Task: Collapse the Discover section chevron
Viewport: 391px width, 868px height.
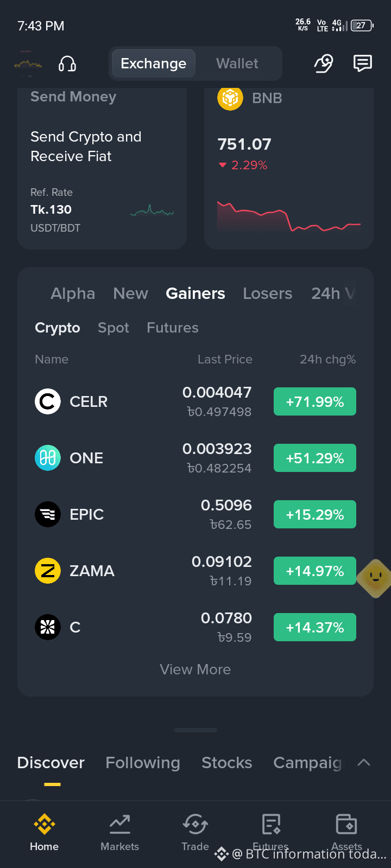Action: [364, 762]
